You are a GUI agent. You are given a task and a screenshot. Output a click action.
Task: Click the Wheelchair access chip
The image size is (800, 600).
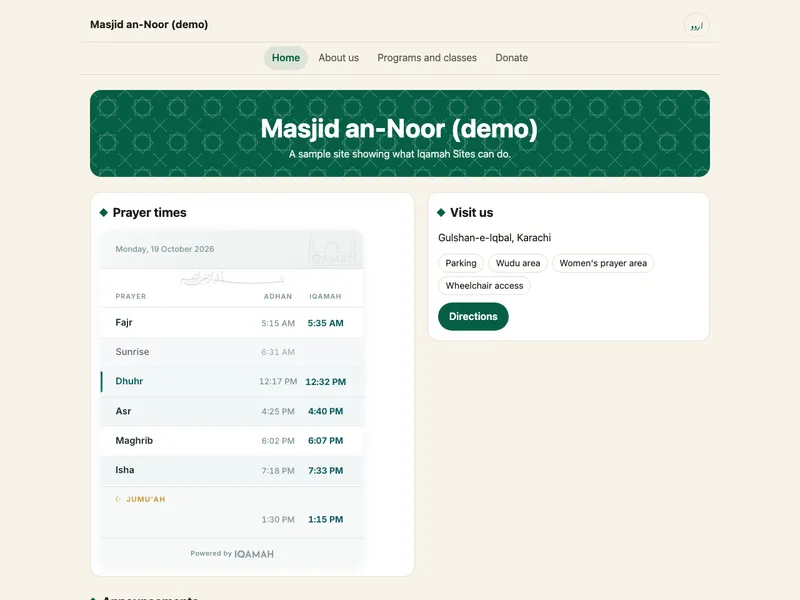484,286
